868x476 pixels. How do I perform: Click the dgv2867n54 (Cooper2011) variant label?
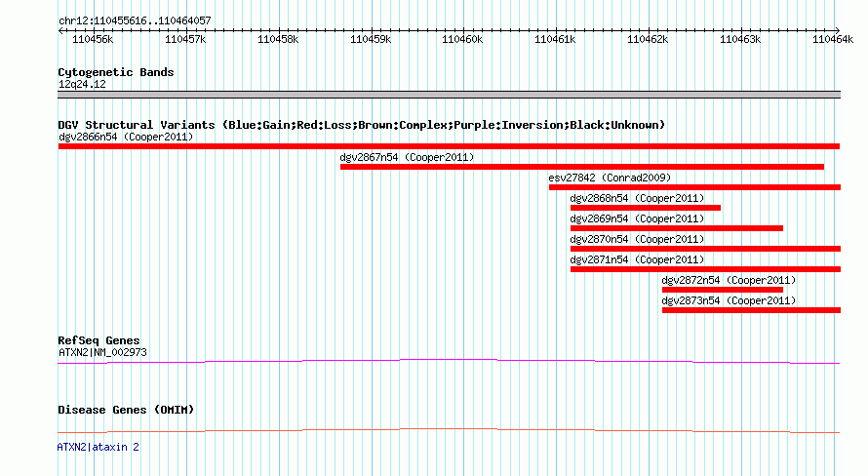(407, 157)
